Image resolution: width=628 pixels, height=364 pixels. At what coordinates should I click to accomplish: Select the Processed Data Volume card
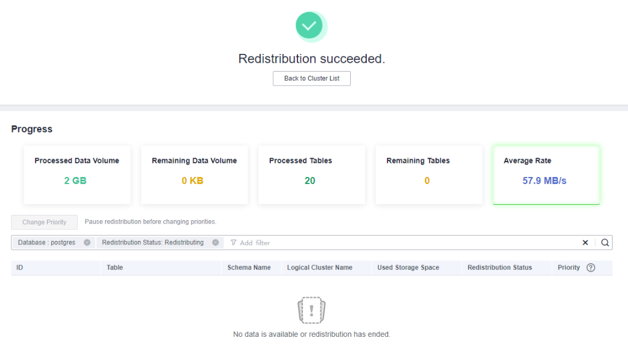tap(77, 175)
